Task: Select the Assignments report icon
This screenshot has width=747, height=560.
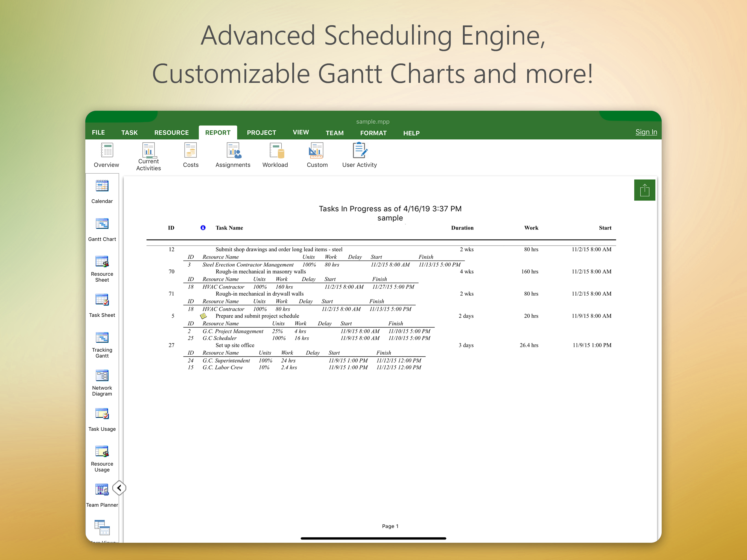Action: point(233,155)
